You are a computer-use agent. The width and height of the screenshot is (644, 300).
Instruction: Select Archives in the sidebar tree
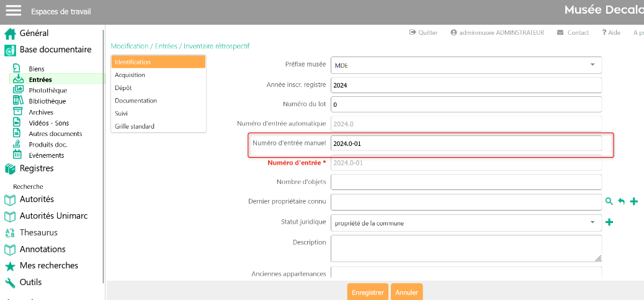[41, 112]
